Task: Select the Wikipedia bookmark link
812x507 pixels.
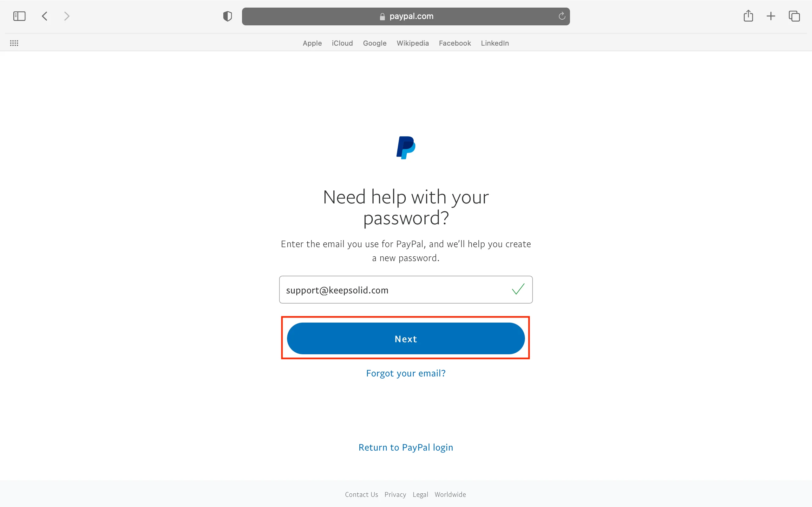Action: (413, 43)
